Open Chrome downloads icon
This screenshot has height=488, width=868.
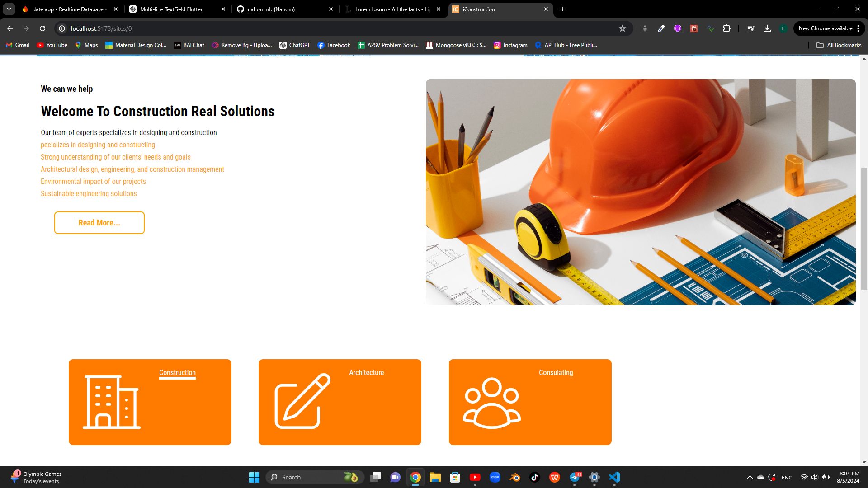tap(767, 28)
